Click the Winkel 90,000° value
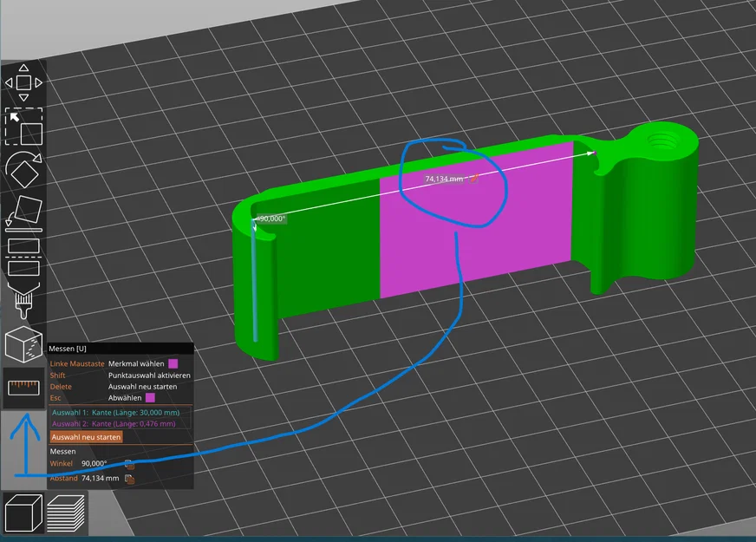This screenshot has height=542, width=756. point(94,463)
